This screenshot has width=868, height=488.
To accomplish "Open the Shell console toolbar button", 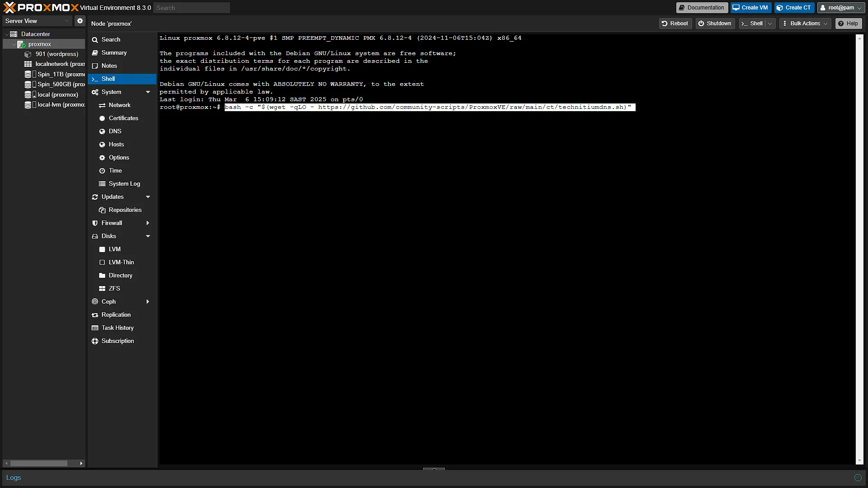I will coord(752,23).
